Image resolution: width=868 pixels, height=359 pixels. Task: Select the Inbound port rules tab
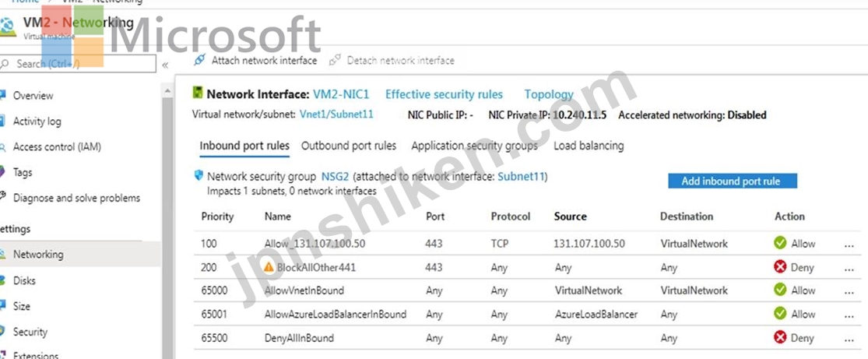tap(244, 146)
